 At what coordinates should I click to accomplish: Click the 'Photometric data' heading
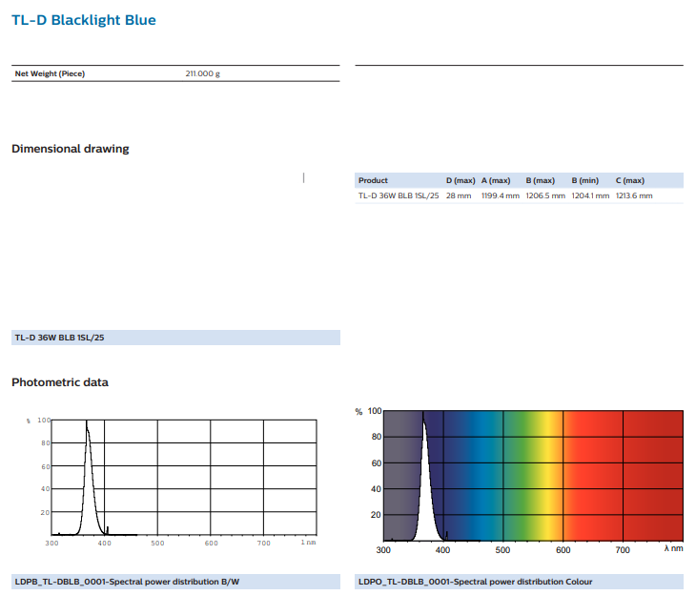click(60, 382)
